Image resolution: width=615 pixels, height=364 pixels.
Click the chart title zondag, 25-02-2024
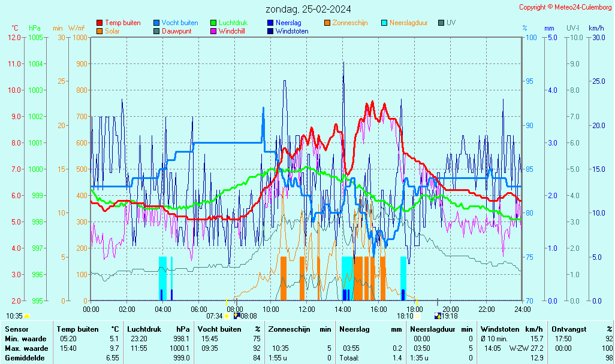309,10
